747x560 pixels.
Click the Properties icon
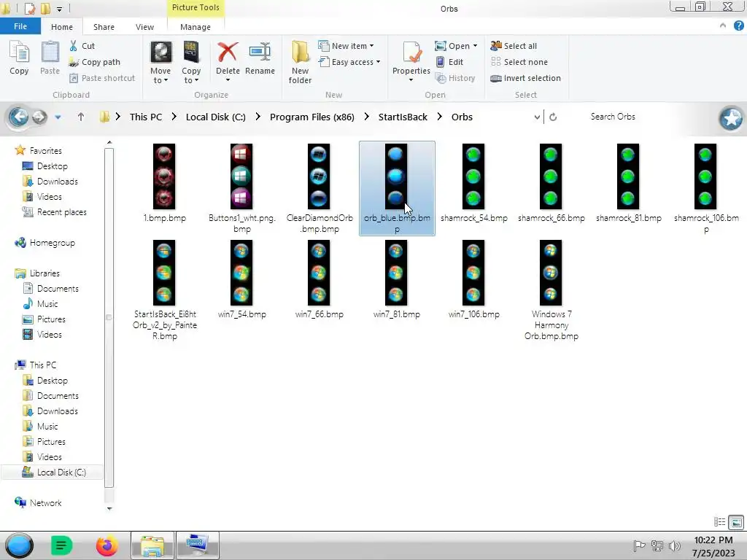411,52
